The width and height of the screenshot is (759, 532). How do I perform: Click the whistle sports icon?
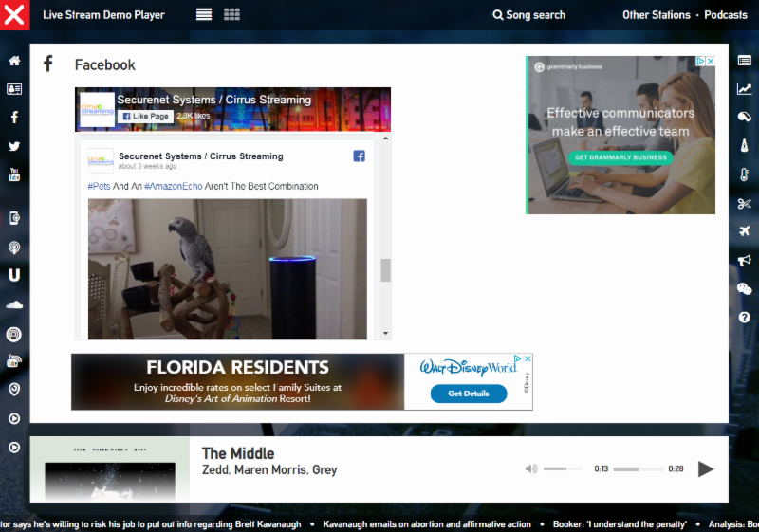[x=745, y=117]
